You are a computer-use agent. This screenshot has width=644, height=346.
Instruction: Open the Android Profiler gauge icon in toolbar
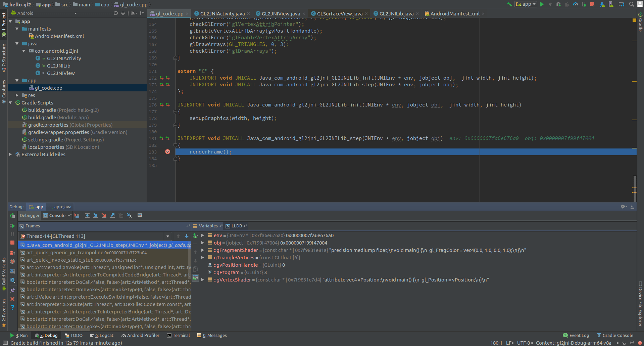tap(576, 4)
